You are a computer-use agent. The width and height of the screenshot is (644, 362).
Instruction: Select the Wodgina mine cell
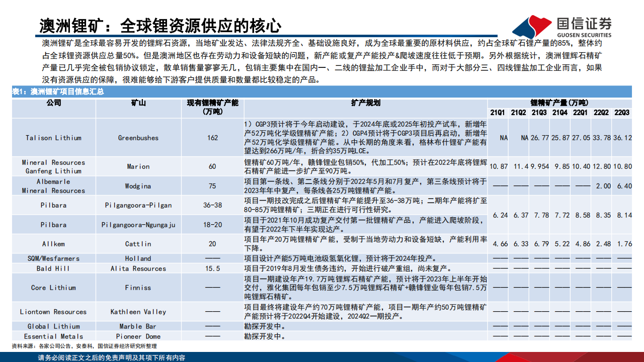tap(138, 186)
